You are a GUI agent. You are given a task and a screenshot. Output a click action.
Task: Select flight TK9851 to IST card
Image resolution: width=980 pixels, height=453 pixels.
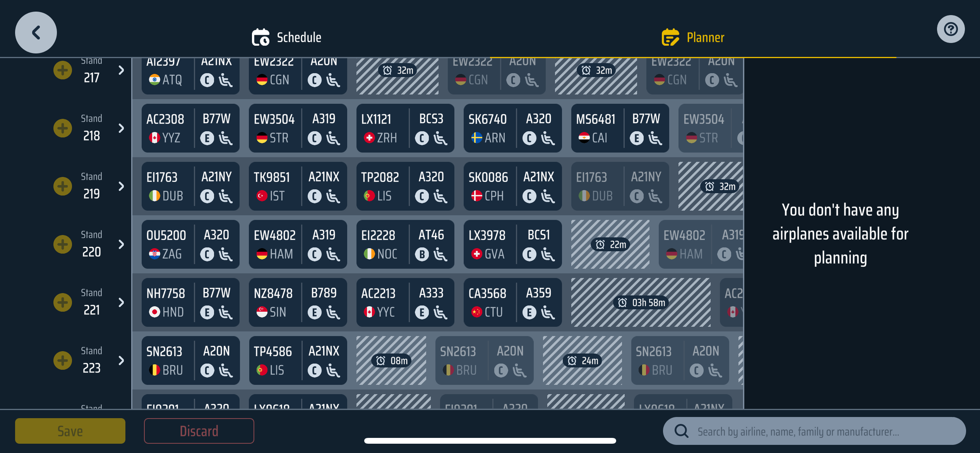(x=298, y=186)
